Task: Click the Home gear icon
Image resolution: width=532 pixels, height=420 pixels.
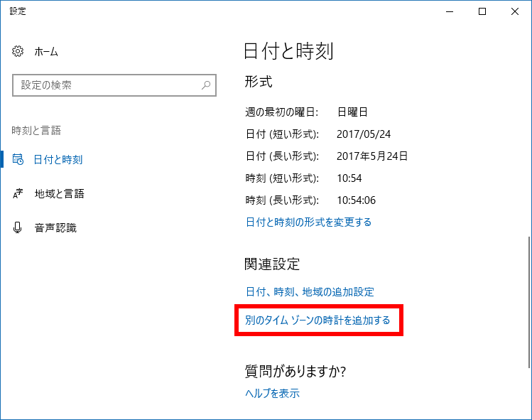Action: tap(18, 51)
